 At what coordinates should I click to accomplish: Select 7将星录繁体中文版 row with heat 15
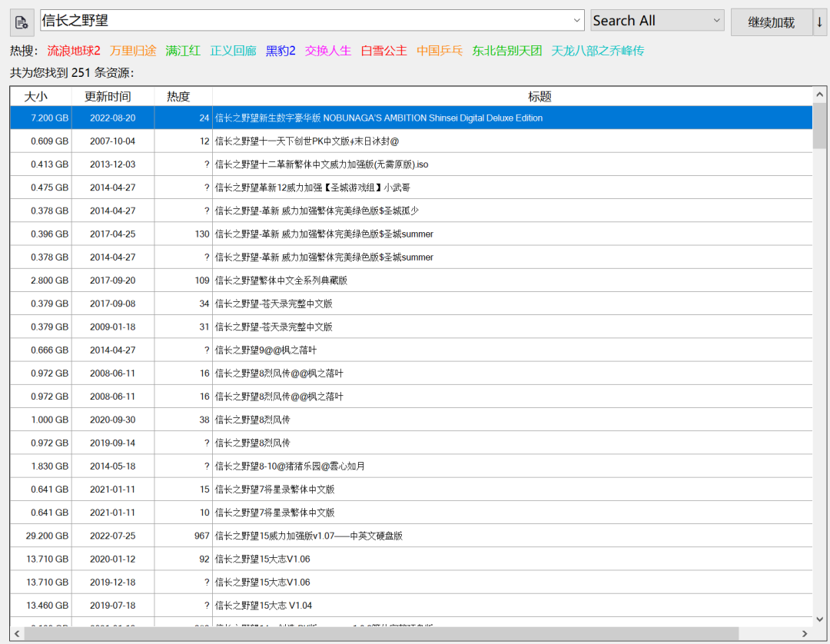click(x=411, y=490)
